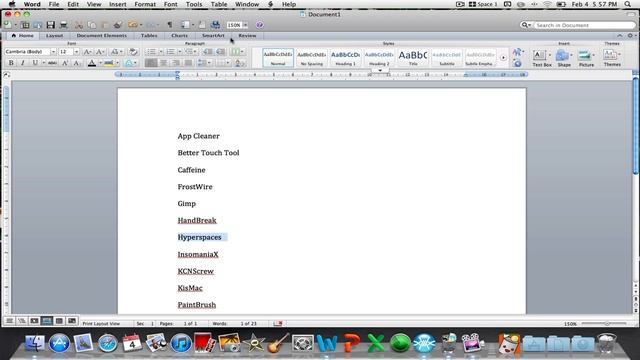The height and width of the screenshot is (360, 640).
Task: Insert a Text Box
Action: coord(542,58)
